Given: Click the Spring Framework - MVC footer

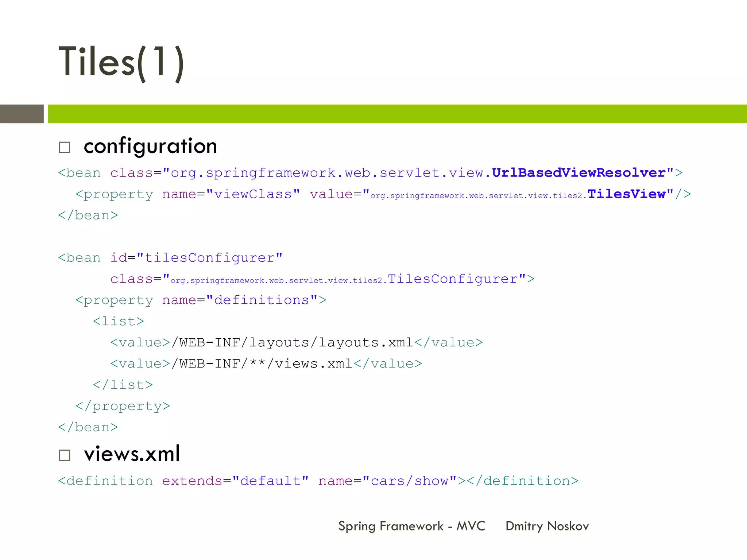Looking at the screenshot, I should point(411,526).
